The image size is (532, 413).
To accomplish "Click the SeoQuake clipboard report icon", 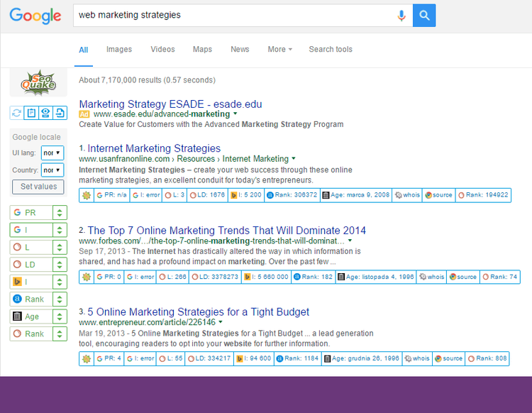I will pyautogui.click(x=31, y=113).
